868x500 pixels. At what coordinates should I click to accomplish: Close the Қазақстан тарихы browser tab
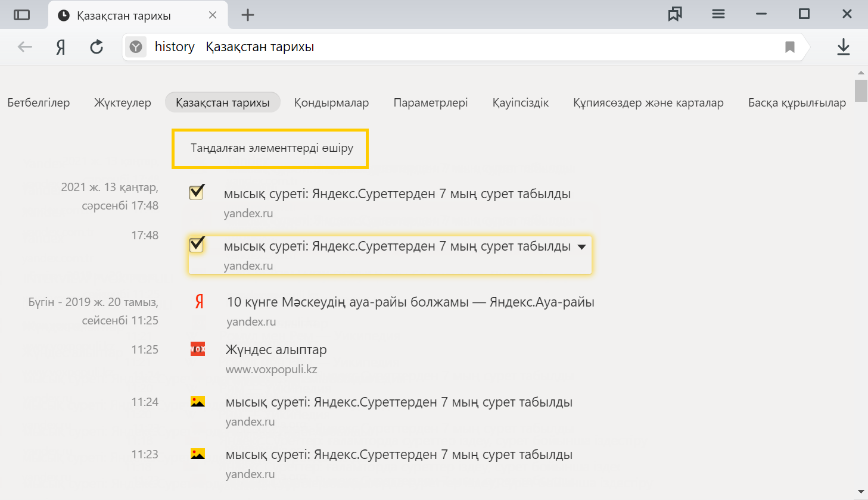tap(213, 15)
